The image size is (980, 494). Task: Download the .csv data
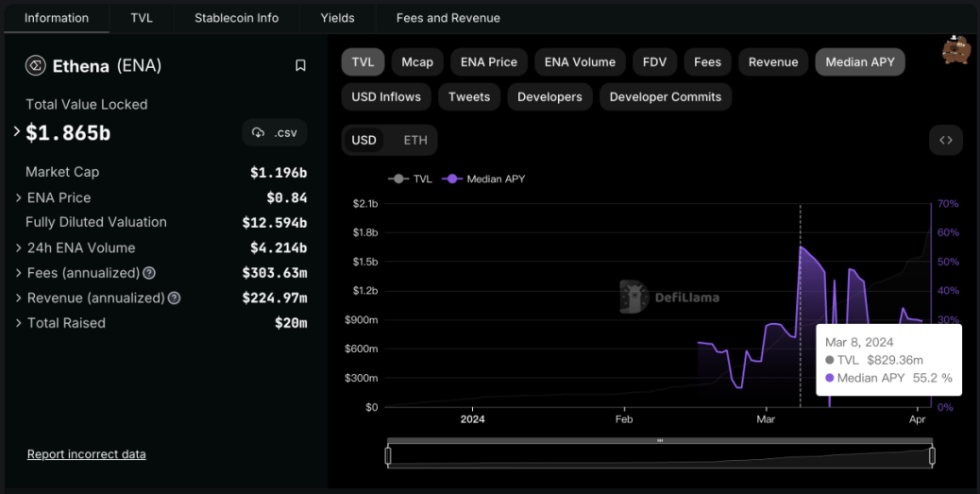[x=275, y=132]
